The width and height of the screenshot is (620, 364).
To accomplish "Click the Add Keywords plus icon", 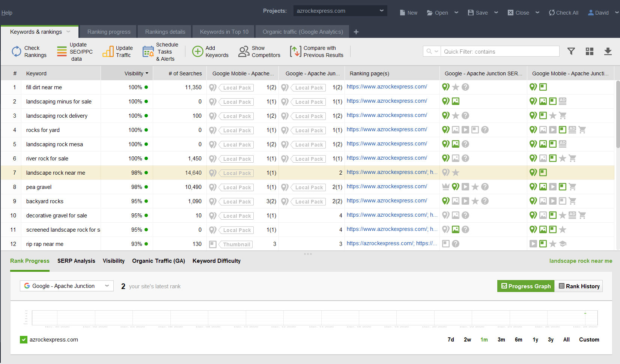I will [x=197, y=51].
